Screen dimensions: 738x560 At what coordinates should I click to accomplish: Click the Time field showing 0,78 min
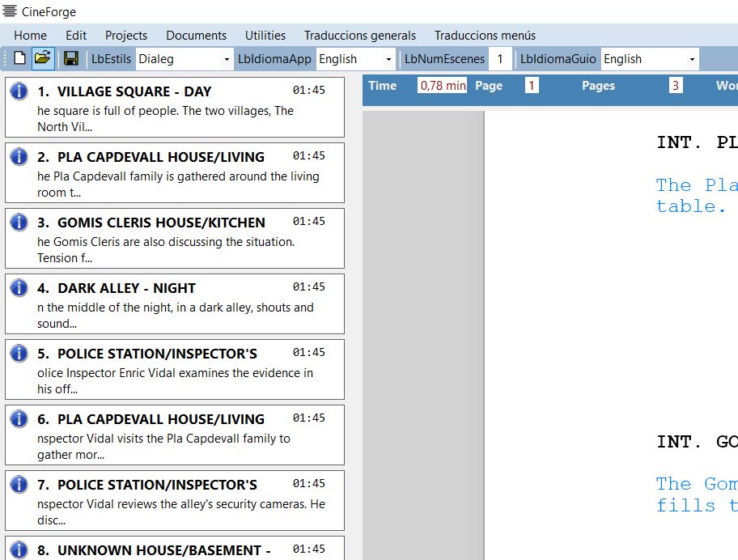pyautogui.click(x=442, y=85)
